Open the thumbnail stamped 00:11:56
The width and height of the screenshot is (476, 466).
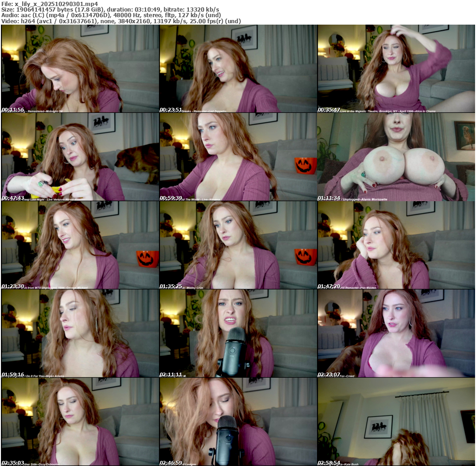80,69
